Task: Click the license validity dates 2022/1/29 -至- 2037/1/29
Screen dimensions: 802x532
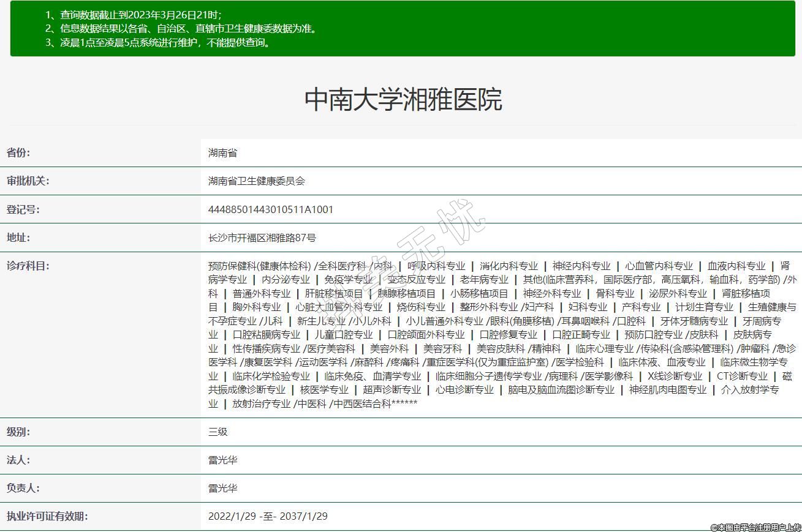Action: pos(268,516)
